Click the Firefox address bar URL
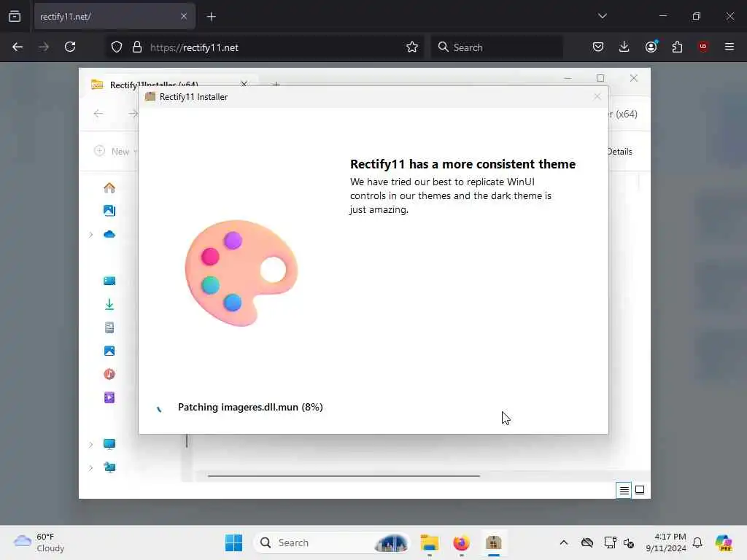Screen dimensions: 747x560 (194, 47)
